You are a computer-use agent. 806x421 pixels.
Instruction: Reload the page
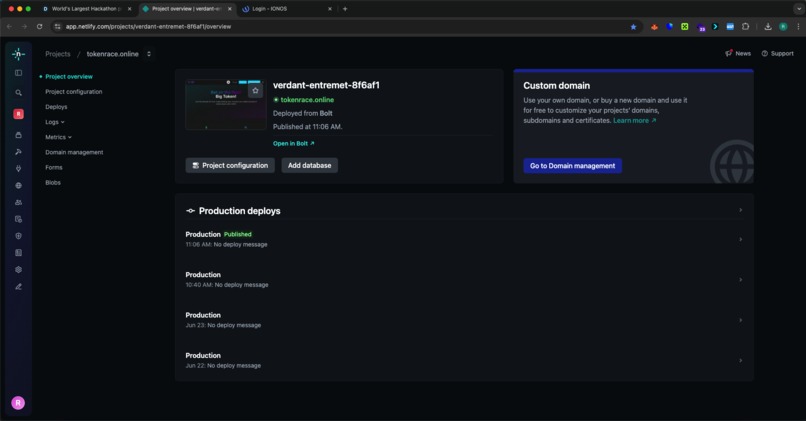click(40, 26)
